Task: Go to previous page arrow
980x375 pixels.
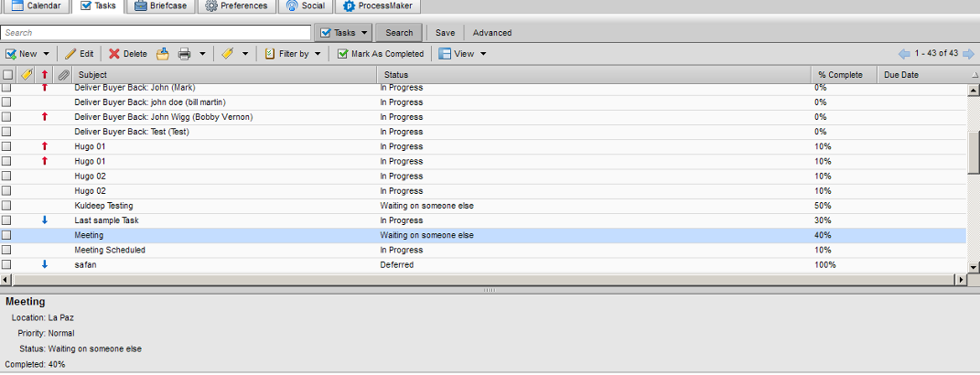Action: [x=904, y=54]
